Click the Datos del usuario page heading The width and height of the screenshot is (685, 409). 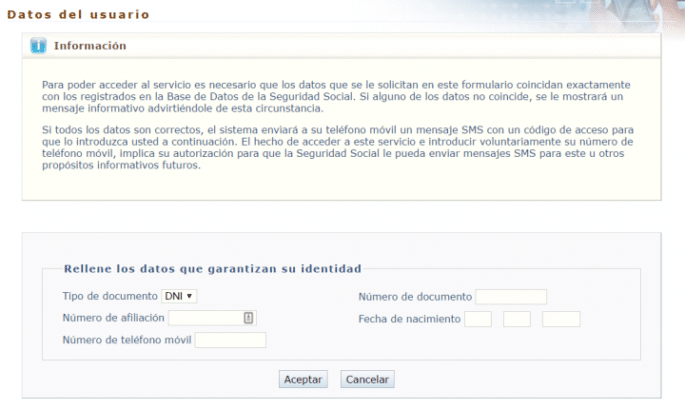tap(78, 15)
